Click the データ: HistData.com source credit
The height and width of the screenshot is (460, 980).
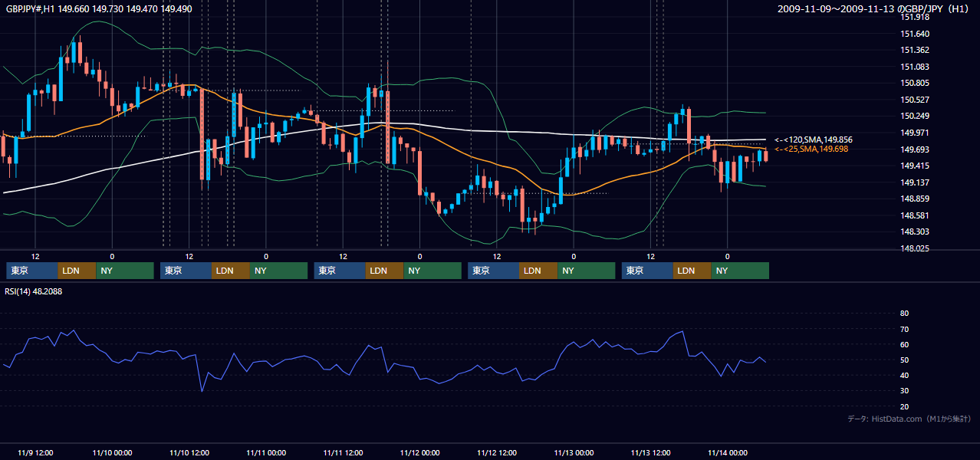click(x=909, y=419)
